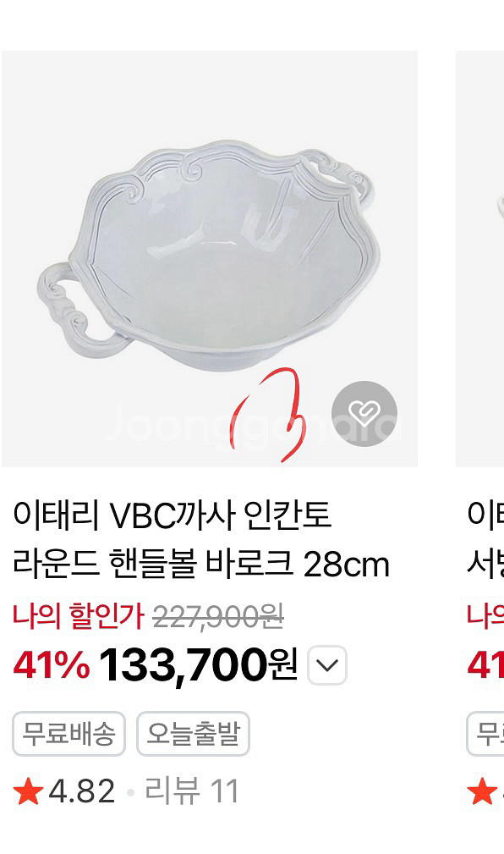Click the second product's red star icon

click(482, 791)
